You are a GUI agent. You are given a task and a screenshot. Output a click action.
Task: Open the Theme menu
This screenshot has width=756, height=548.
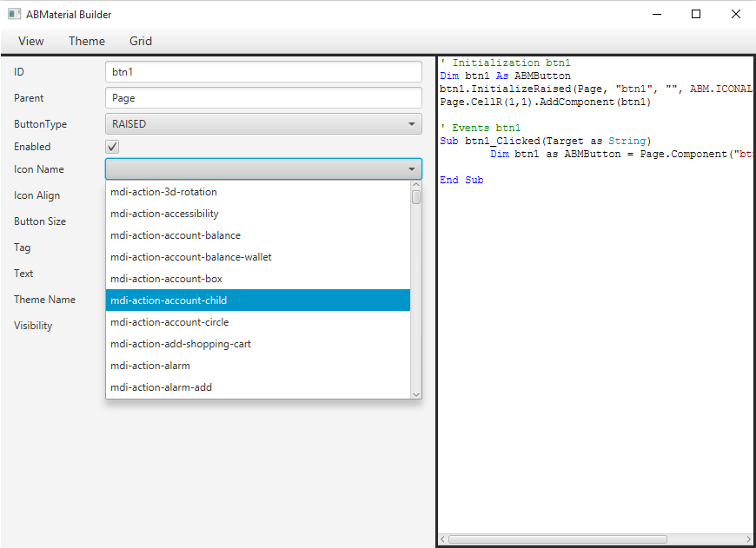pos(87,41)
